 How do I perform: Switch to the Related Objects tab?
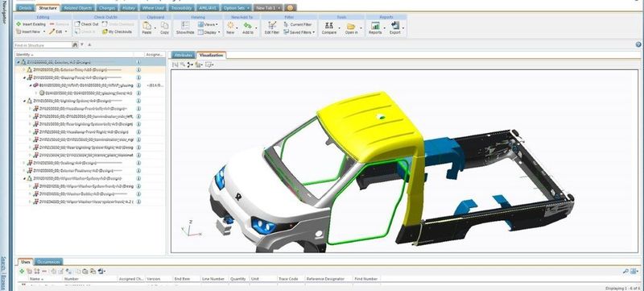click(78, 8)
